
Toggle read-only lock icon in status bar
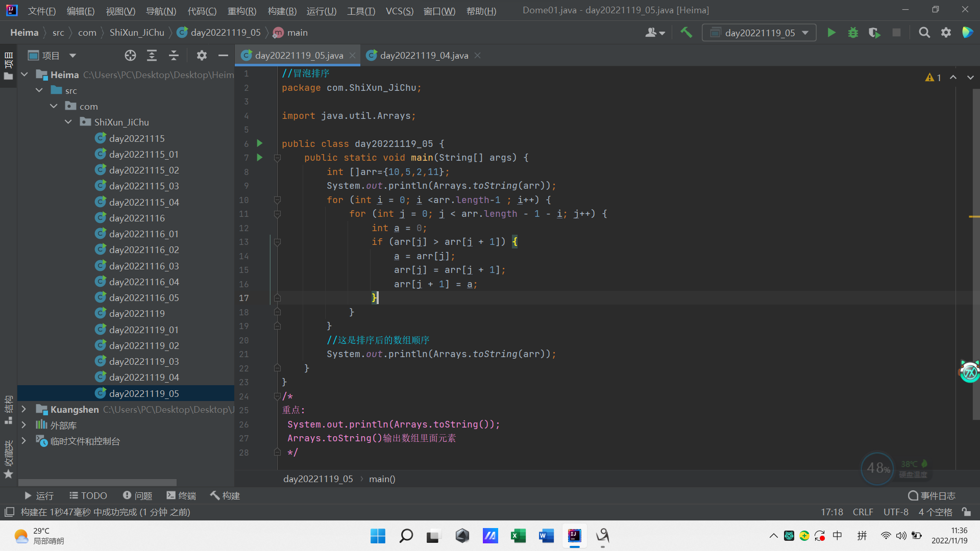point(966,512)
